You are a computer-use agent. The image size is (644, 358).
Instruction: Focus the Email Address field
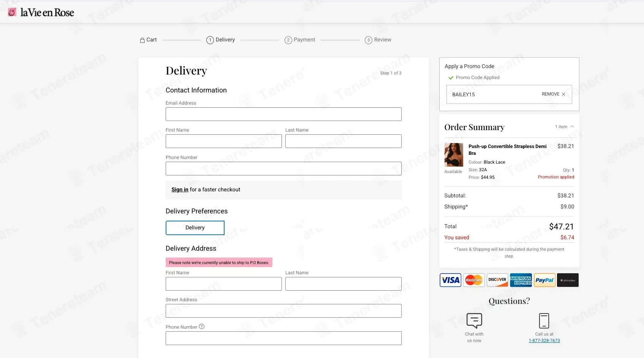283,114
